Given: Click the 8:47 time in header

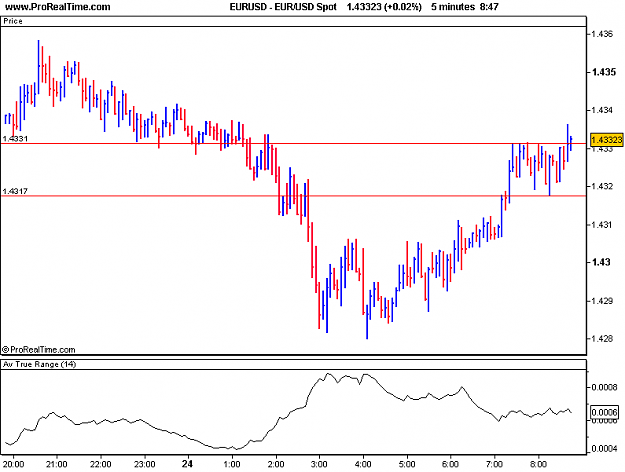Looking at the screenshot, I should [x=489, y=7].
